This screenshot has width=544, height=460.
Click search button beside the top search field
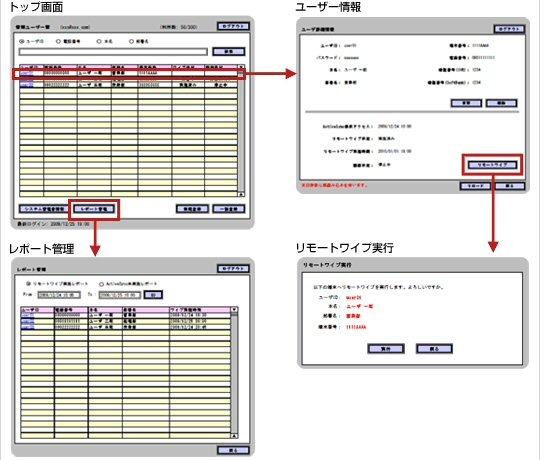[x=229, y=52]
